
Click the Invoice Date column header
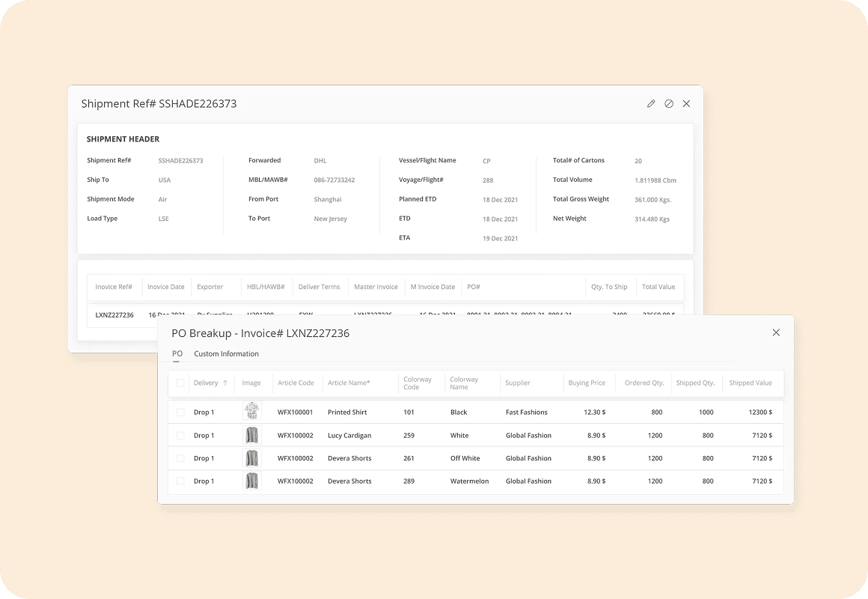pos(165,287)
